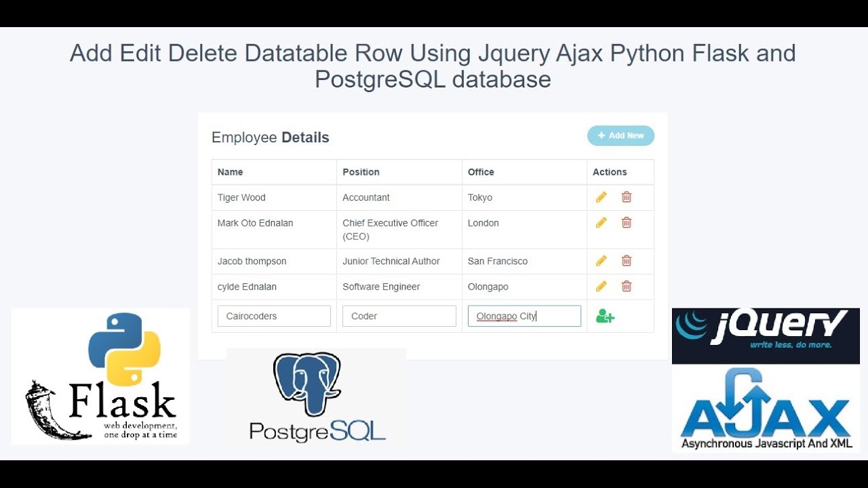Select the Tokyo office cell
Screen dimensions: 868x488
click(x=524, y=197)
